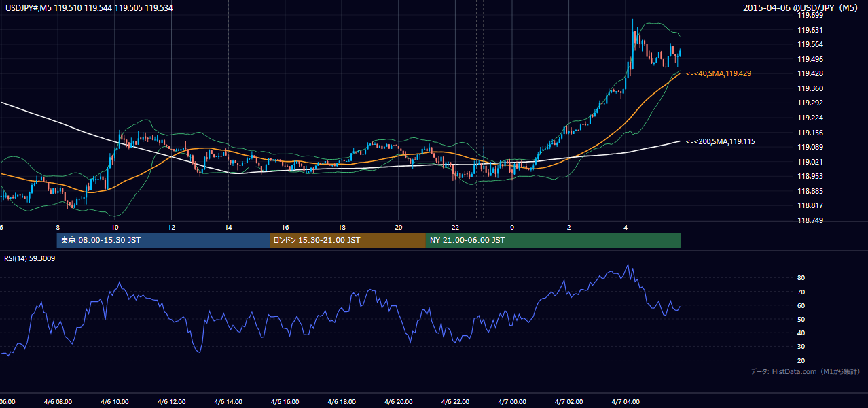Click hour label 20 under the price chart

pos(399,228)
